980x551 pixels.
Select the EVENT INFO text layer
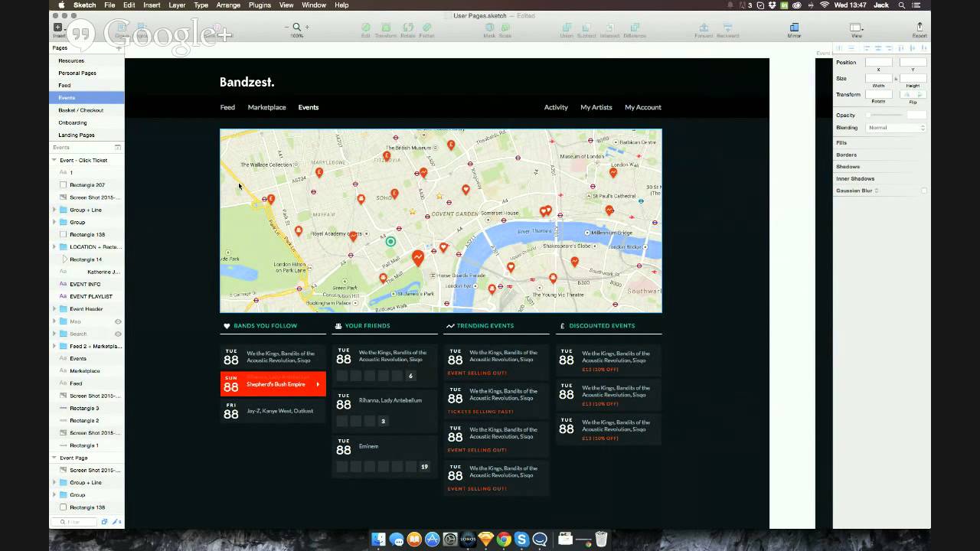click(x=85, y=284)
